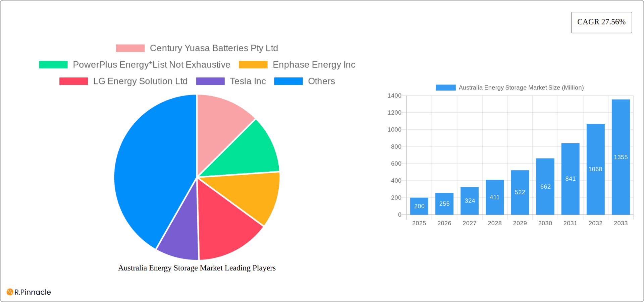Click the yellow Enphase Energy legend swatch
The image size is (644, 302).
click(x=253, y=64)
